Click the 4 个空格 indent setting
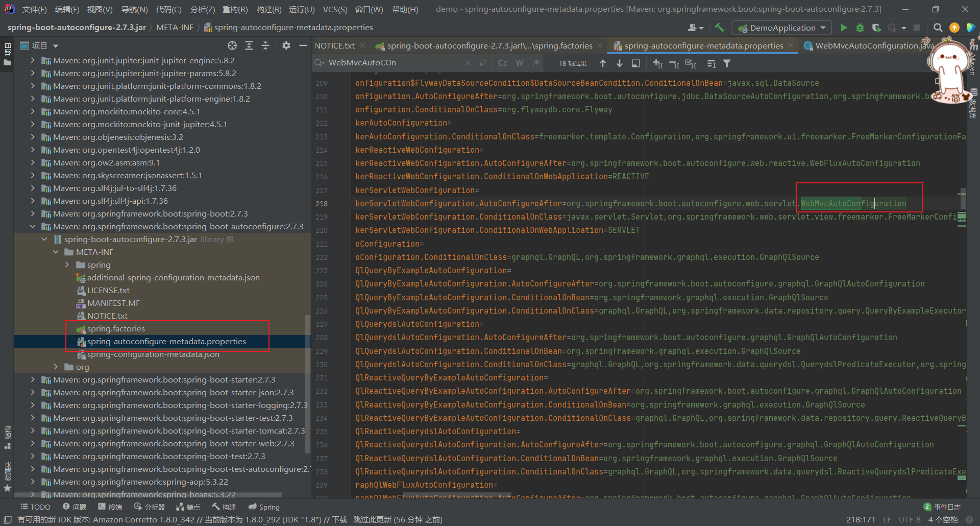Image resolution: width=980 pixels, height=526 pixels. tap(943, 519)
